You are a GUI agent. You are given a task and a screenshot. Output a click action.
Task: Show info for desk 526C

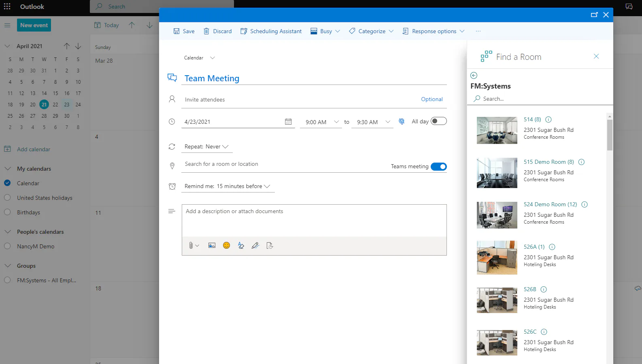point(544,332)
